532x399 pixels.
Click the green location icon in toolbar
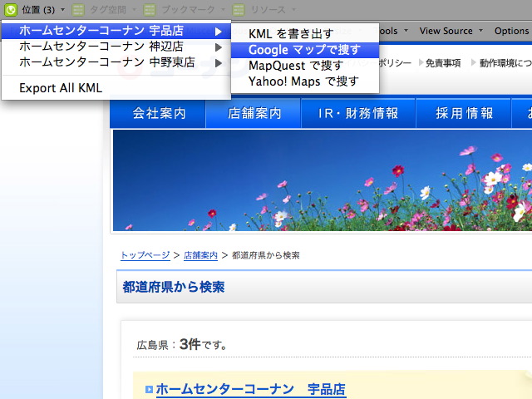[11, 9]
